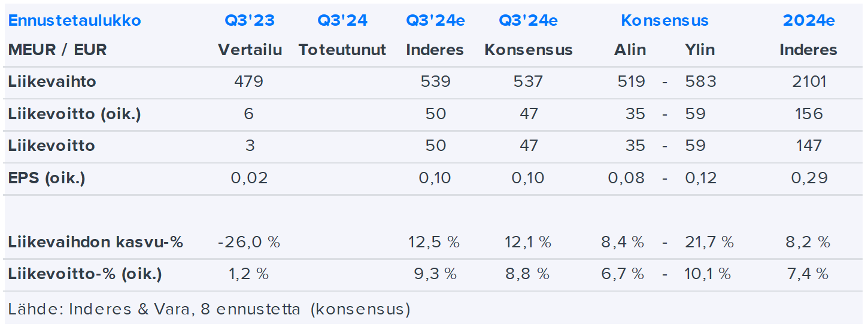This screenshot has height=330, width=868.
Task: Click the EPS (oik.) row label
Action: coord(47,178)
